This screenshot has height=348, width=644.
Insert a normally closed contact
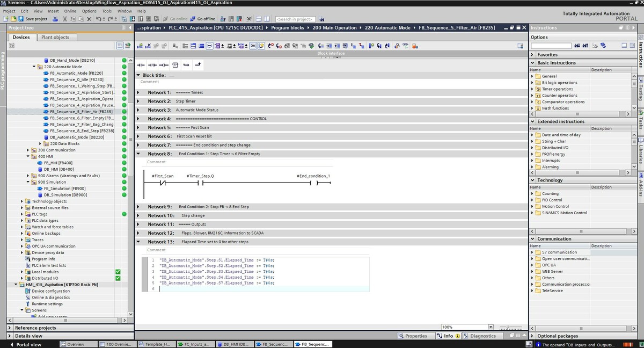(152, 65)
